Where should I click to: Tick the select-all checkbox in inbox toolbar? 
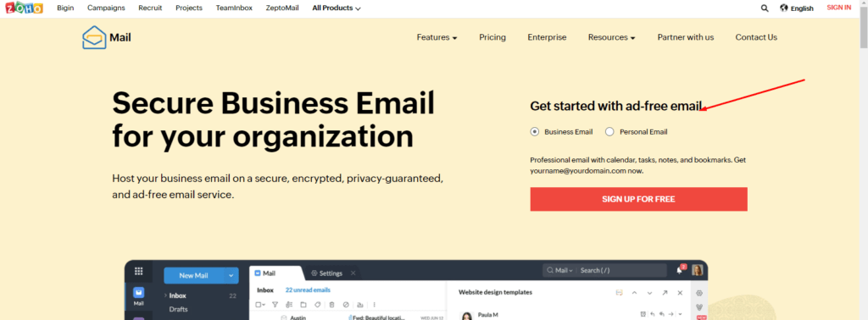click(259, 305)
